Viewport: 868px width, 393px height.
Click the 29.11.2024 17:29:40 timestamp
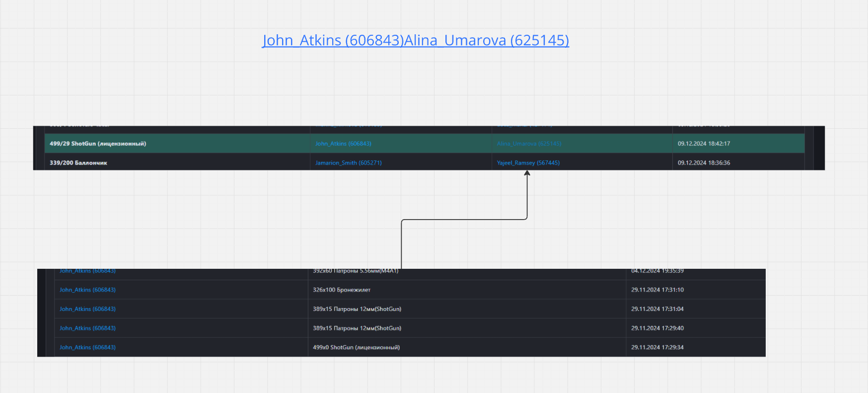(657, 328)
